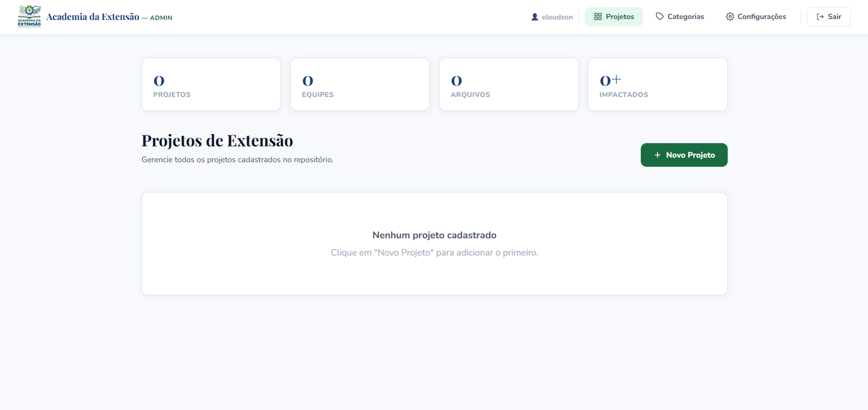Click the Projetos de Extensão heading
Screen dimensions: 868x410
click(217, 141)
